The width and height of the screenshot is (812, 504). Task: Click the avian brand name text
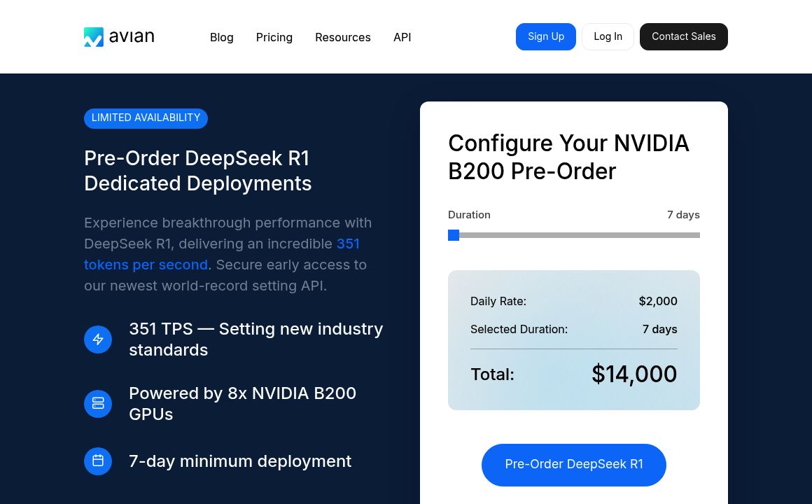coord(132,37)
